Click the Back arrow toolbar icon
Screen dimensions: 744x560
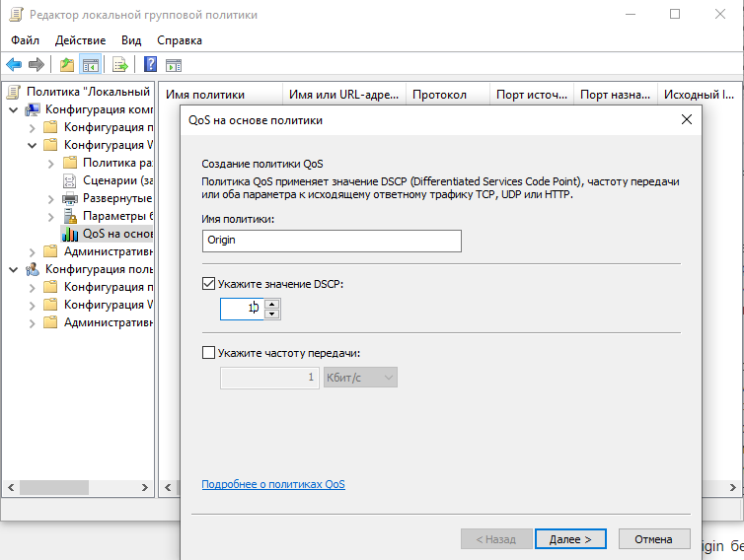[x=14, y=64]
